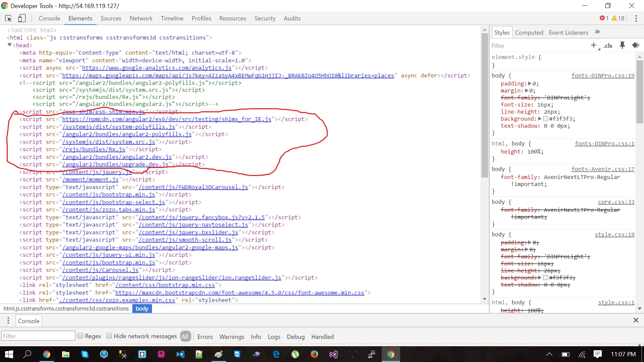Viewport: 644px width, 362px height.
Task: Click the new style rule plus icon
Action: 594,45
